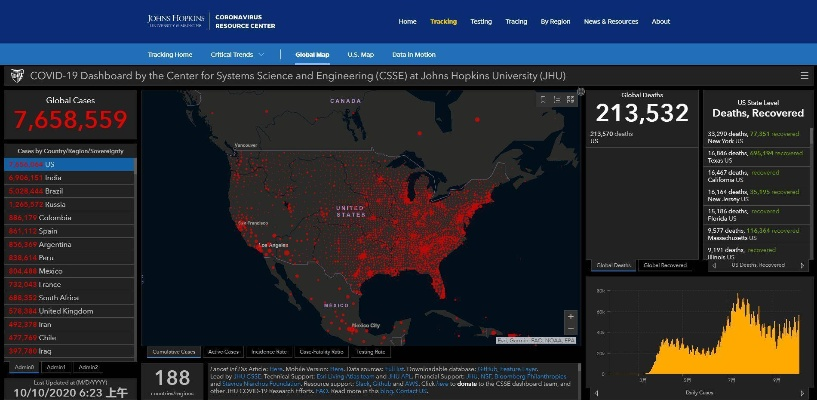Open the Tracking menu item
Viewport: 817px width, 400px height.
(443, 22)
